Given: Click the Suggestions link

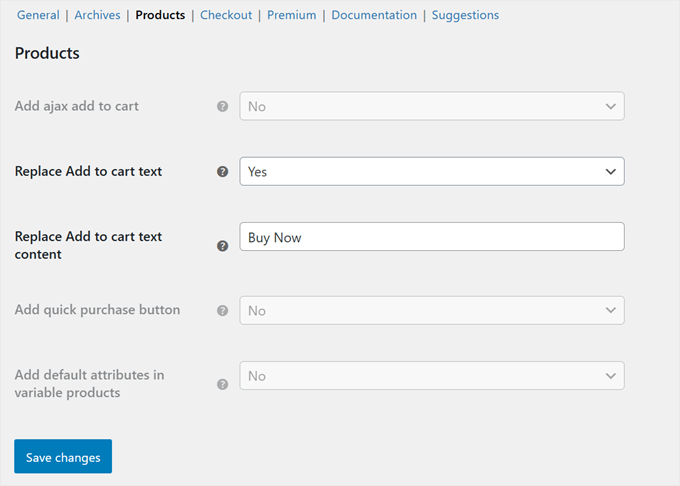Looking at the screenshot, I should pyautogui.click(x=465, y=15).
